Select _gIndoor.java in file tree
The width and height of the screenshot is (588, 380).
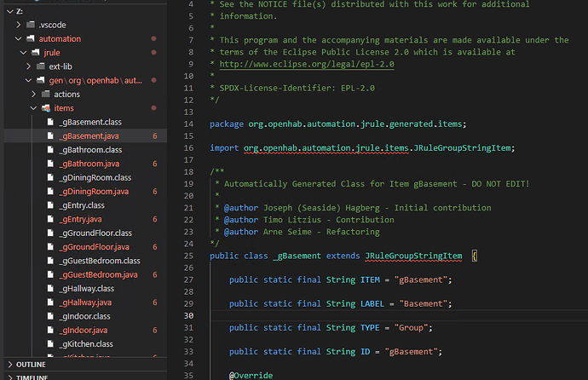coord(84,330)
